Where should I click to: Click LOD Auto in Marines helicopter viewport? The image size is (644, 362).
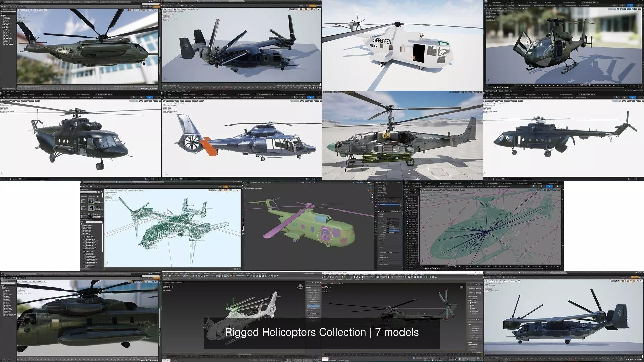(x=39, y=10)
